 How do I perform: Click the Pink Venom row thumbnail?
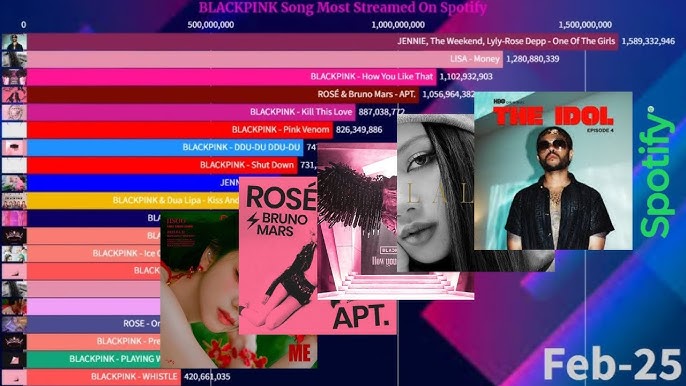point(14,130)
